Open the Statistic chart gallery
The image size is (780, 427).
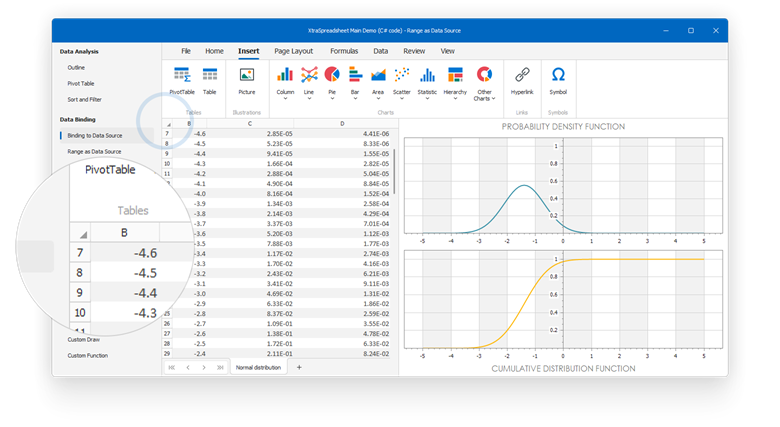coord(427,84)
